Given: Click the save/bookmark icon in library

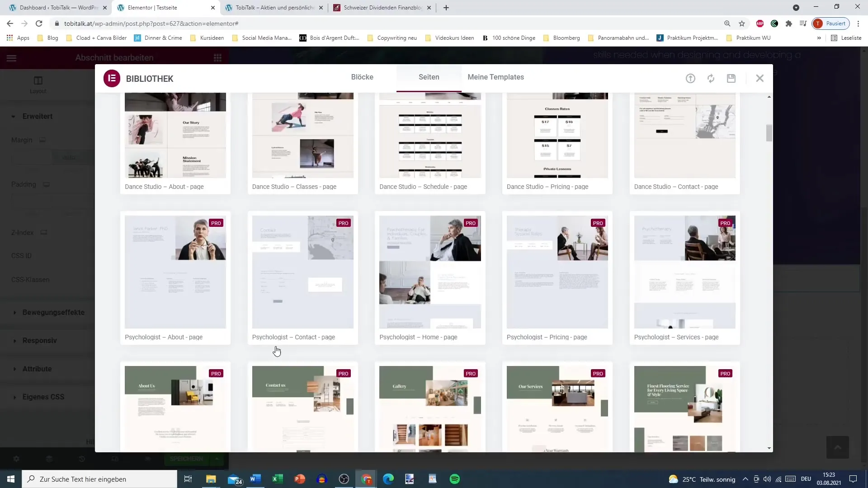Looking at the screenshot, I should [731, 78].
